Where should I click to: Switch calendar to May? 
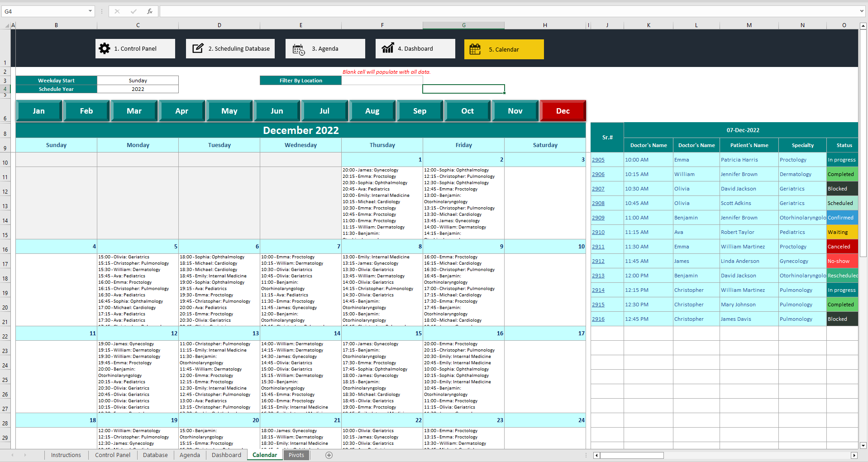click(229, 111)
